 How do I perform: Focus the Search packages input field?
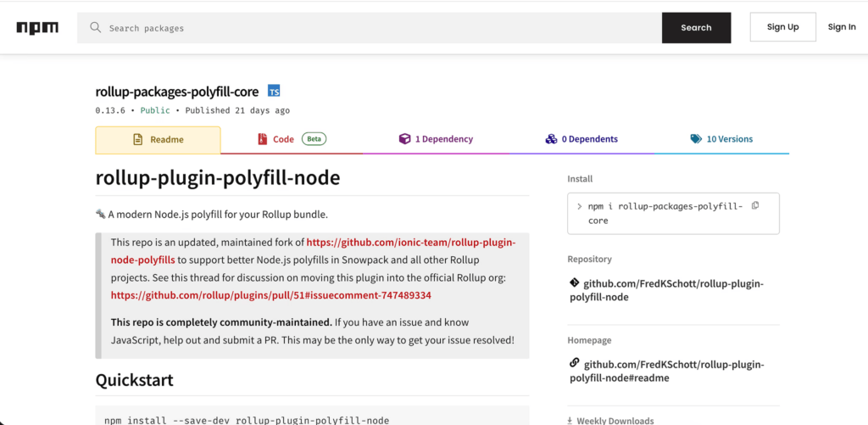tap(370, 28)
